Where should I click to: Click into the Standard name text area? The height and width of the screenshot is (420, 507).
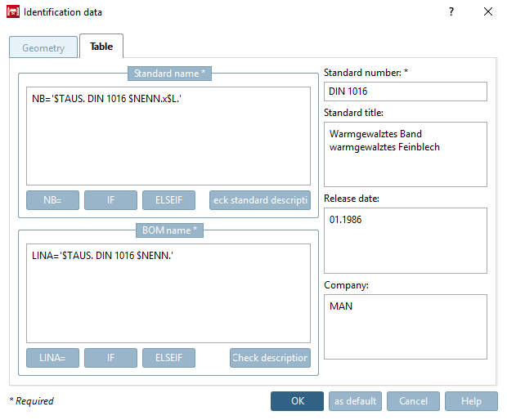pyautogui.click(x=168, y=136)
